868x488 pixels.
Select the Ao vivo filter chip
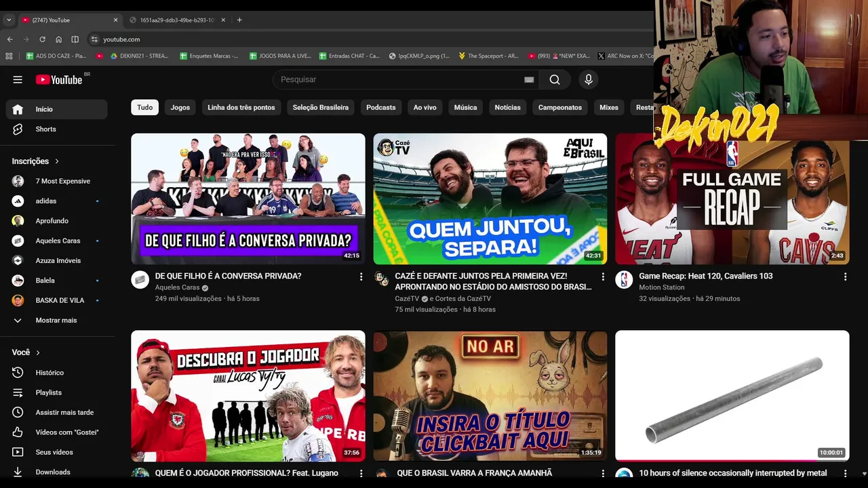[425, 107]
